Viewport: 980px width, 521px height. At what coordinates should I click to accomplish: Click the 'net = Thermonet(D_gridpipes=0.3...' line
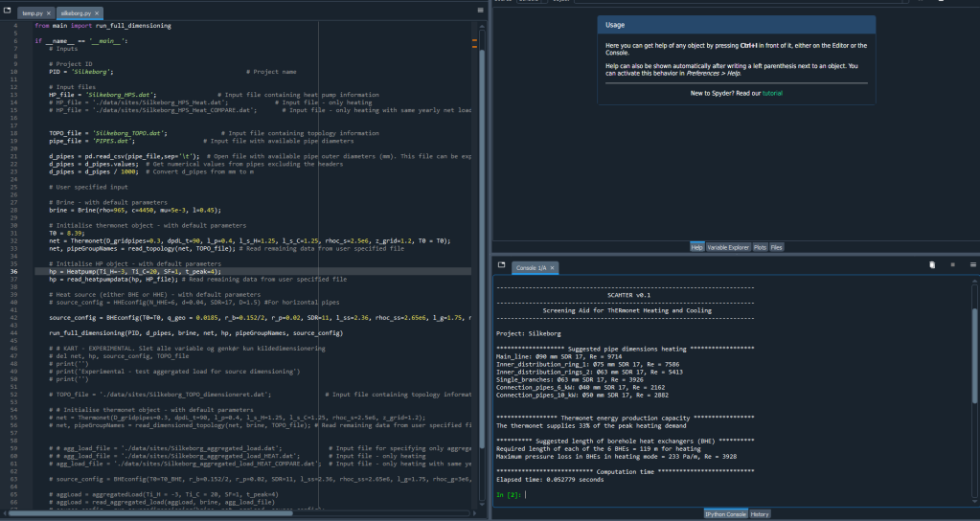(x=250, y=241)
